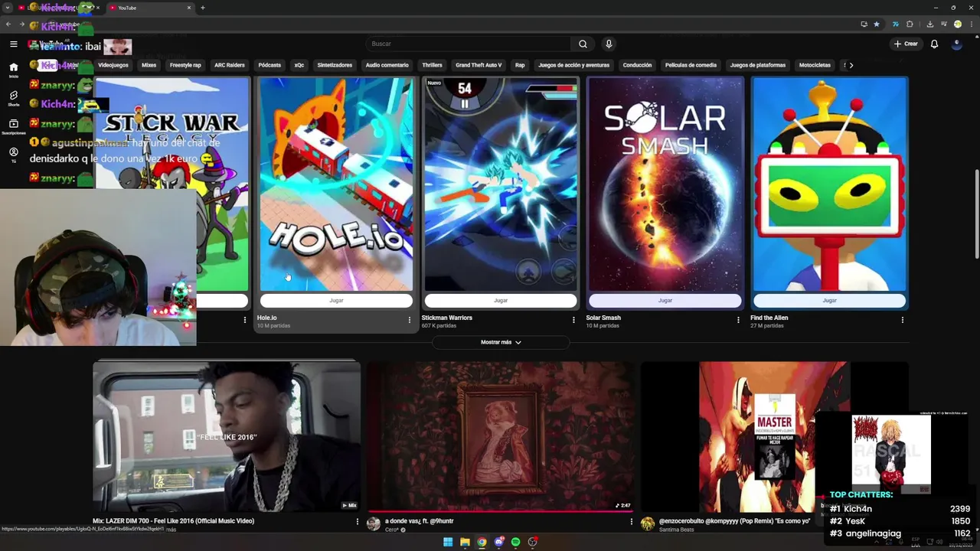The image size is (980, 551).
Task: Select the Motocicletas chip
Action: (815, 65)
